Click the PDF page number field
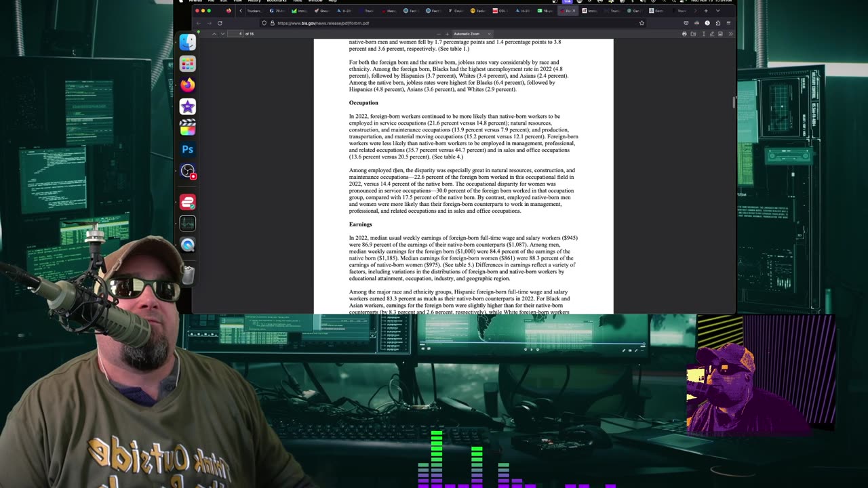868x488 pixels. (235, 34)
